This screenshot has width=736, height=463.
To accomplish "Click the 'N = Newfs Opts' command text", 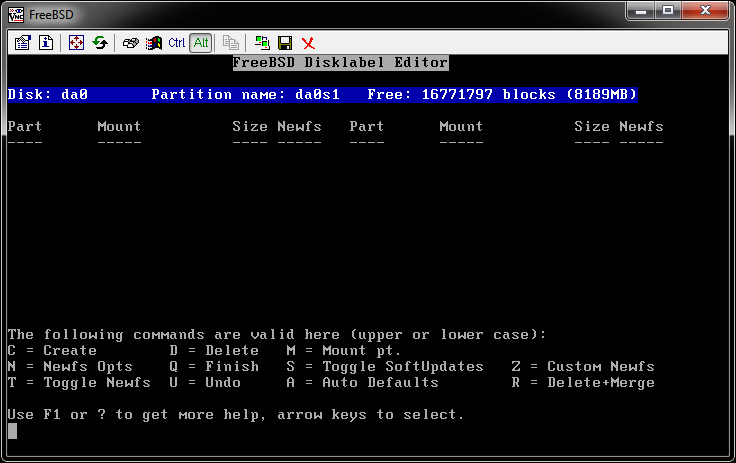I will (70, 367).
